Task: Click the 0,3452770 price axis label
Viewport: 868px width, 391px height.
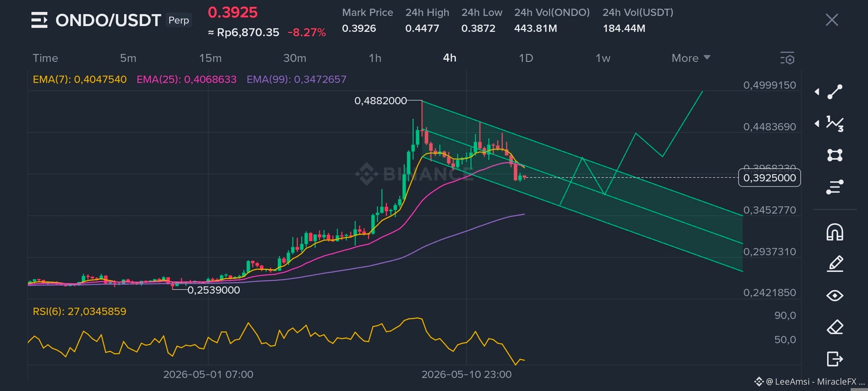Action: [x=770, y=210]
